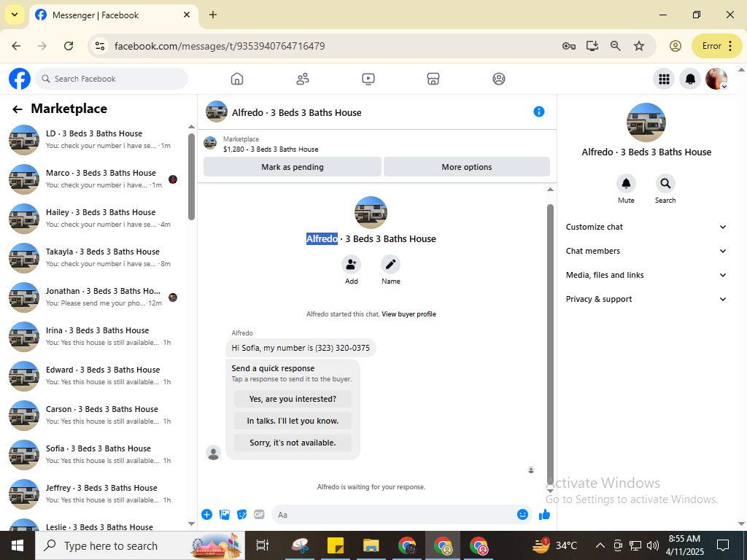Click the Chrome address bar URL
The image size is (747, 560).
tap(220, 46)
